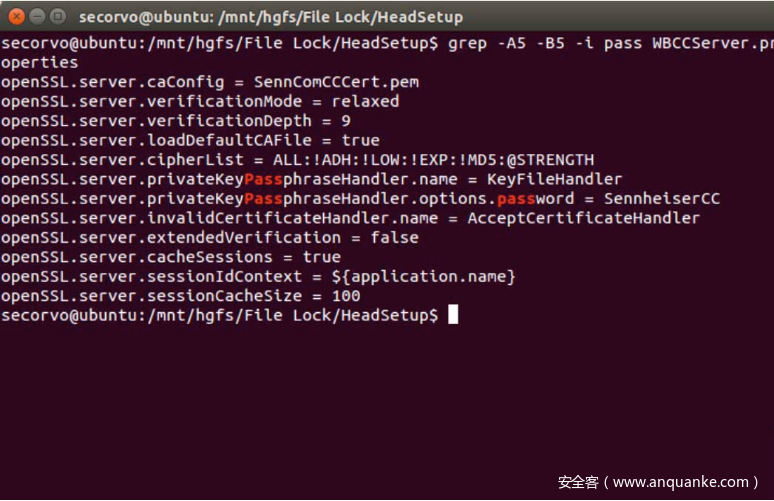Image resolution: width=774 pixels, height=501 pixels.
Task: Click the ${application.name} variable
Action: click(x=424, y=276)
